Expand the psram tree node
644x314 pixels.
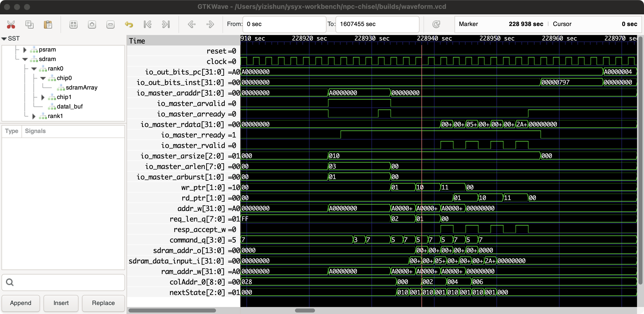(x=25, y=50)
